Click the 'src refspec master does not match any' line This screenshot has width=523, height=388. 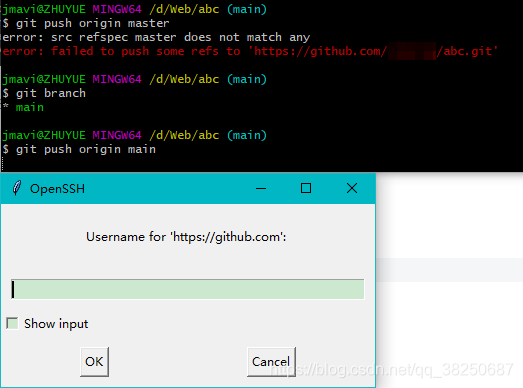pyautogui.click(x=156, y=37)
